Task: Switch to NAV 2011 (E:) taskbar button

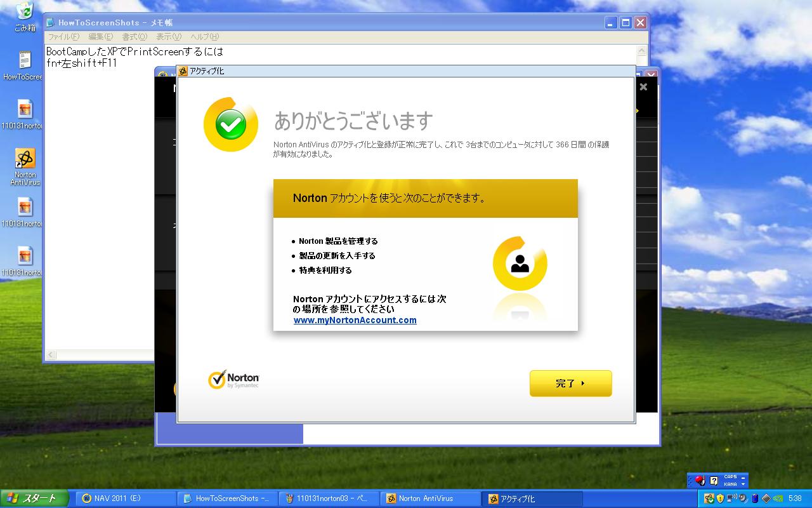Action: 127,498
